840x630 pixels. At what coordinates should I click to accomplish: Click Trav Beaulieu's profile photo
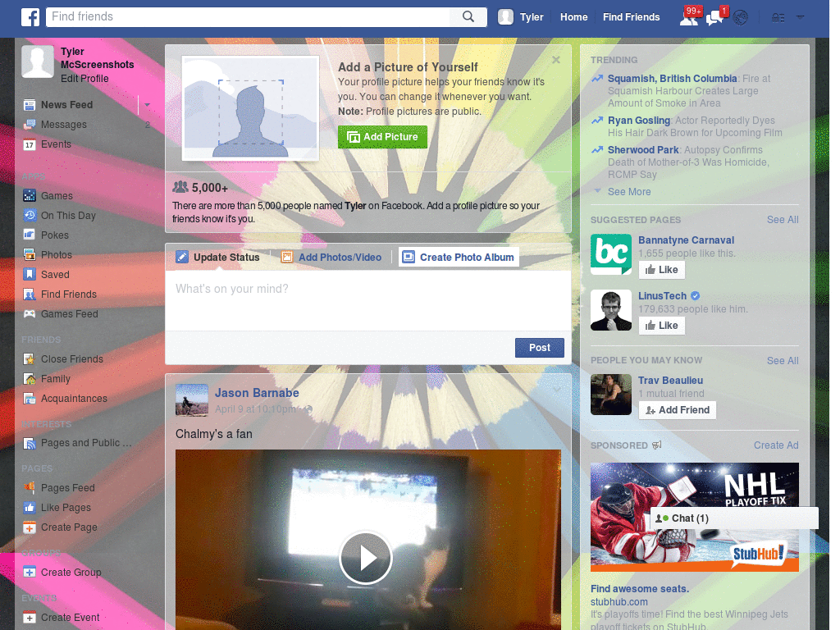[611, 395]
